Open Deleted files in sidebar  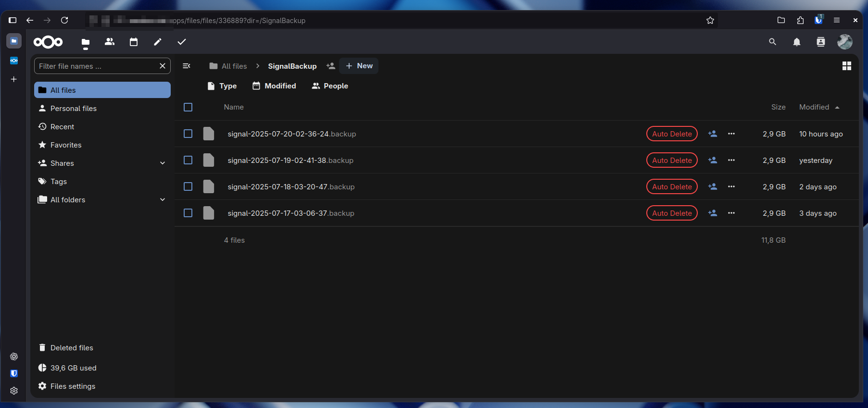coord(102,348)
